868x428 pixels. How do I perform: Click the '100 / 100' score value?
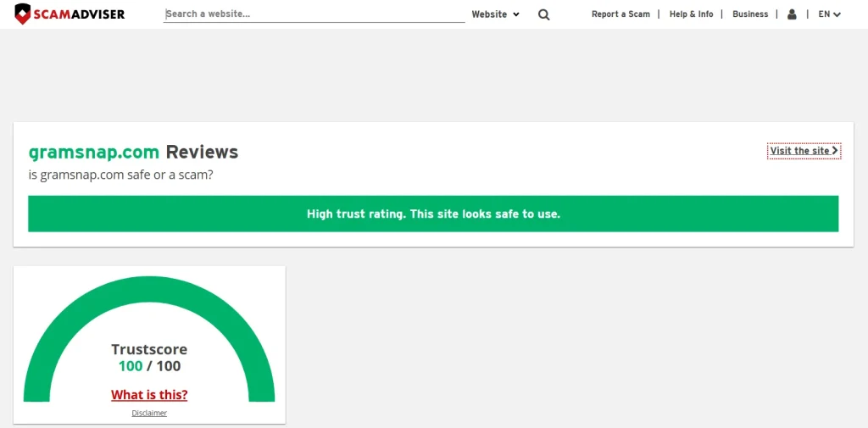point(149,366)
